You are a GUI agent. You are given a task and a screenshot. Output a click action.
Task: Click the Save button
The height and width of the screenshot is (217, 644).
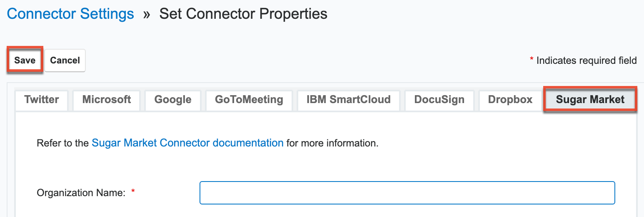click(25, 60)
